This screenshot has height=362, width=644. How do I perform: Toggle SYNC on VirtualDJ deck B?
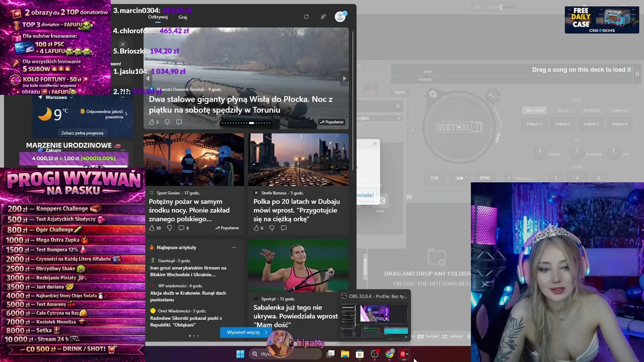coord(485,178)
